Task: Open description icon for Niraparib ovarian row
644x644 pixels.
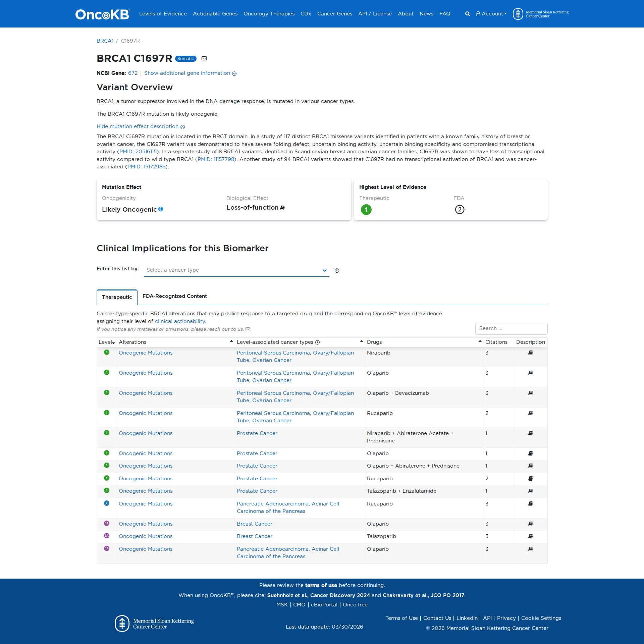Action: (531, 353)
